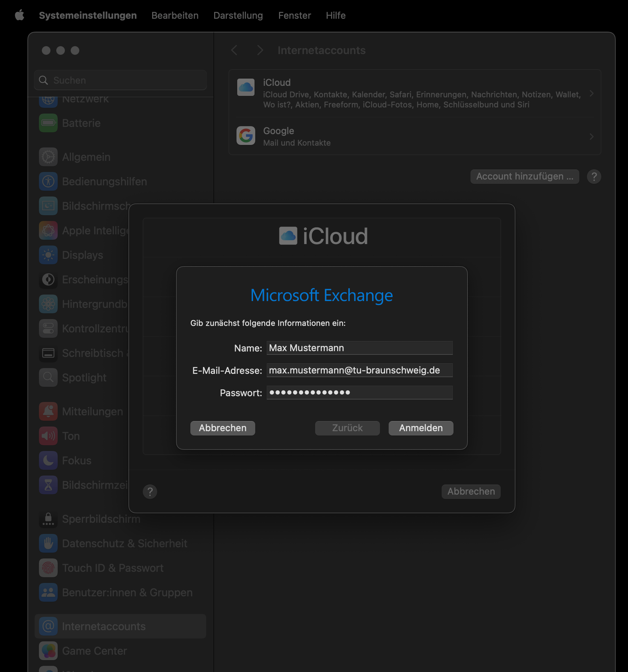
Task: Click Abbrechen in the outer sheet
Action: tap(471, 491)
